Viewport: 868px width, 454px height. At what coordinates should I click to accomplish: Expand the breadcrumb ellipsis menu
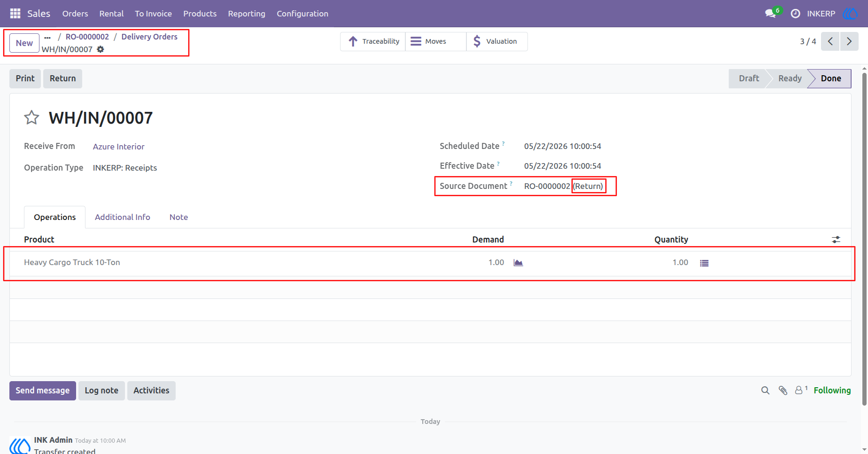pos(47,37)
